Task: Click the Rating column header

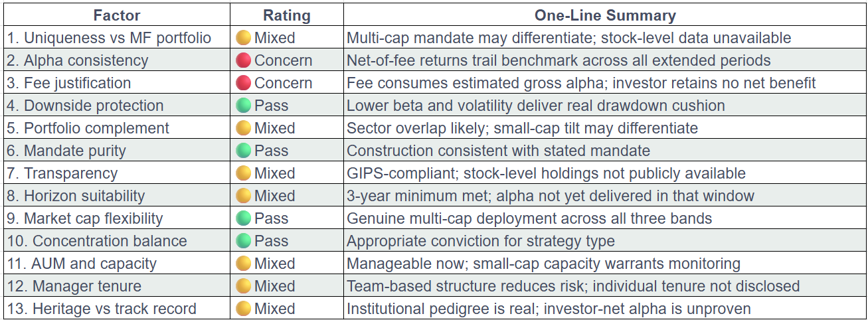Action: pyautogui.click(x=287, y=15)
